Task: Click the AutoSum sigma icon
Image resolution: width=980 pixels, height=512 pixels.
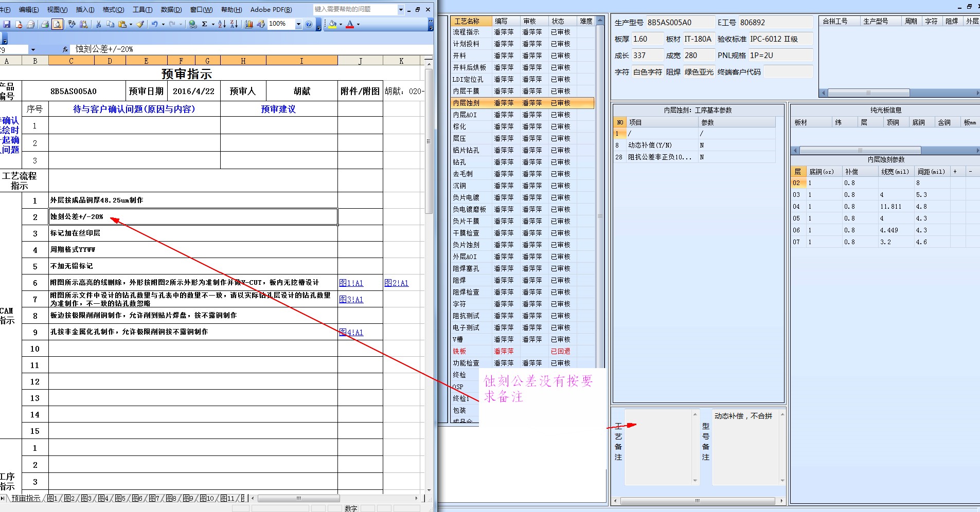Action: tap(204, 24)
